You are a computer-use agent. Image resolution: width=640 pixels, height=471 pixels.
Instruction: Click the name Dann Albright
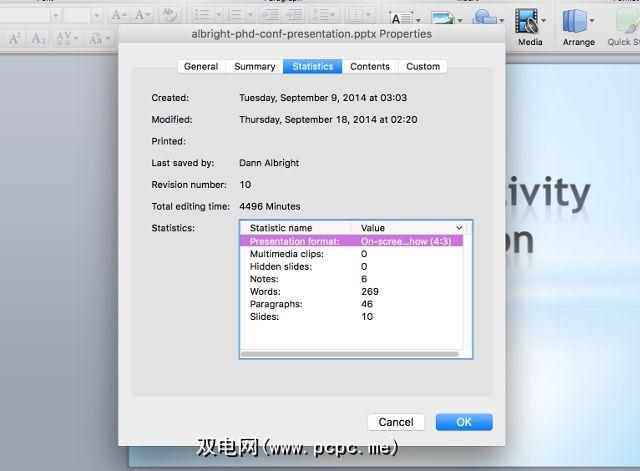click(x=269, y=163)
